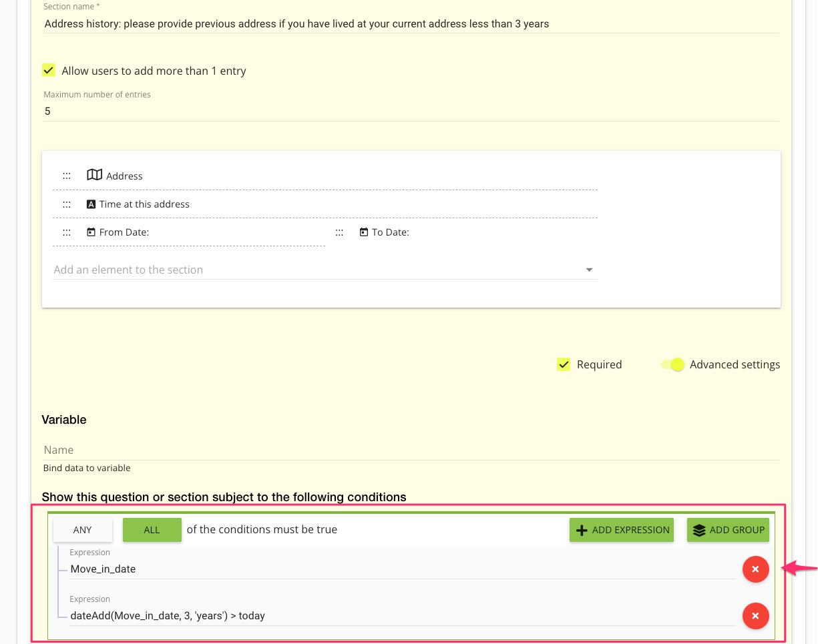Click the calendar icon beside From Date
The height and width of the screenshot is (644, 818).
point(91,232)
